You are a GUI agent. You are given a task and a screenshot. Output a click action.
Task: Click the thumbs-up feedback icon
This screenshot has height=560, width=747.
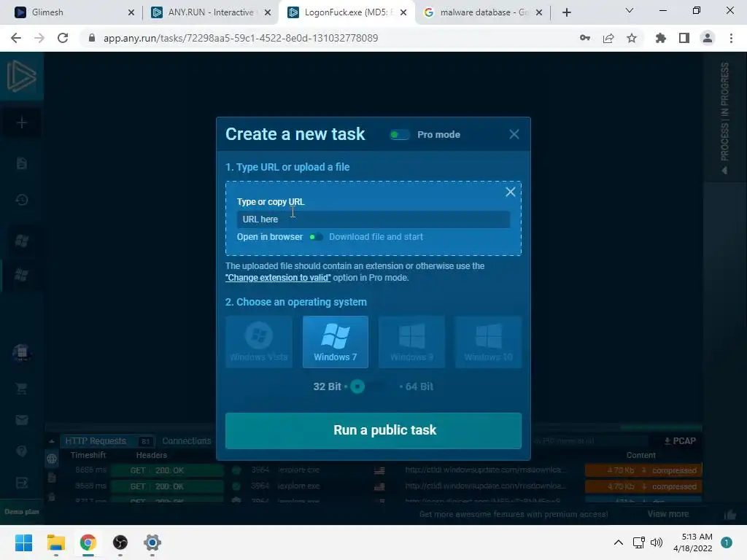(x=729, y=514)
